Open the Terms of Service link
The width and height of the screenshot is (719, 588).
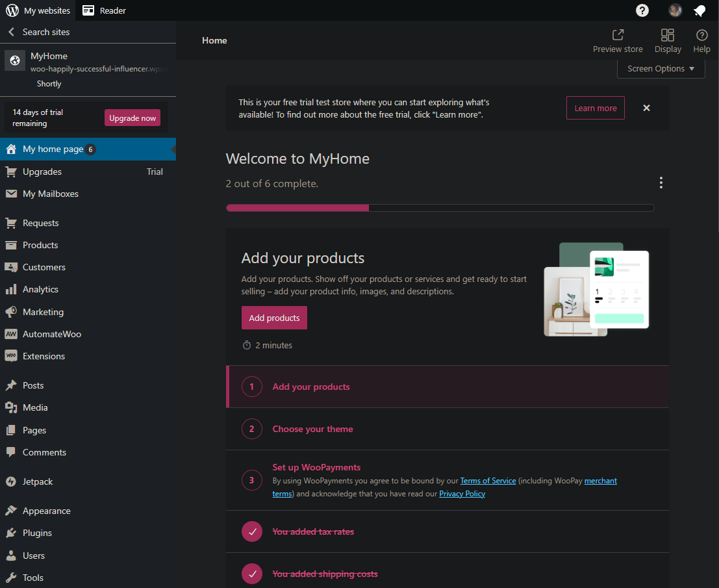click(x=488, y=481)
